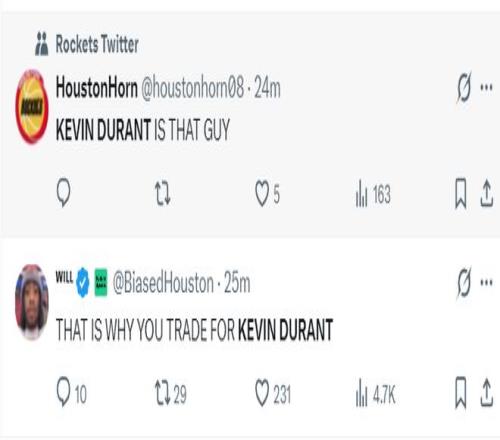Bookmark HoustonHorn's tweet
The height and width of the screenshot is (440, 500).
[461, 193]
